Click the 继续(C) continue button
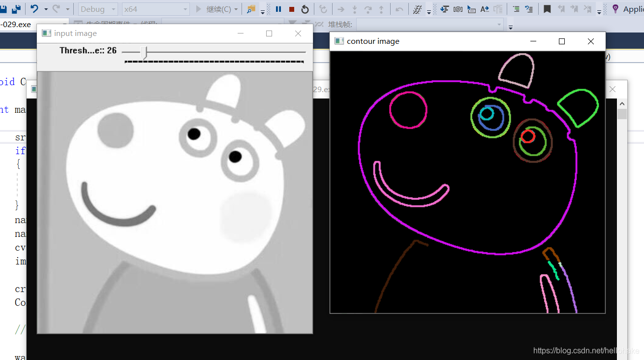Viewport: 644px width, 360px height. pyautogui.click(x=214, y=9)
